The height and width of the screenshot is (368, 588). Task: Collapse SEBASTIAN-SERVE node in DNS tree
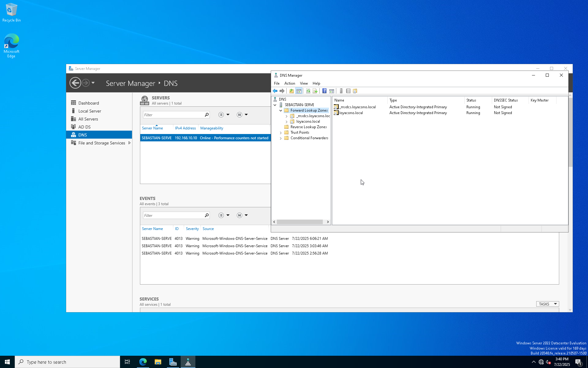pos(275,105)
